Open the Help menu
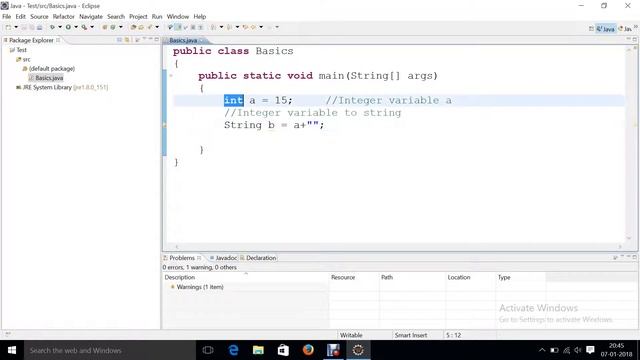 200,17
